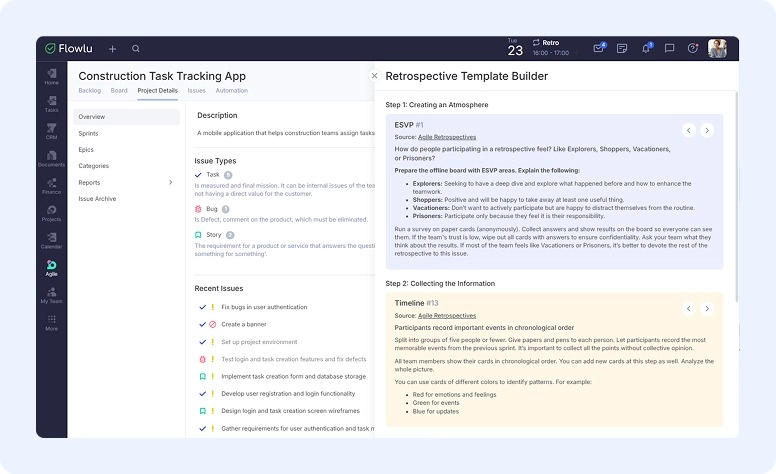Viewport: 776px width, 474px height.
Task: Select the Project Details tab
Action: pos(157,91)
